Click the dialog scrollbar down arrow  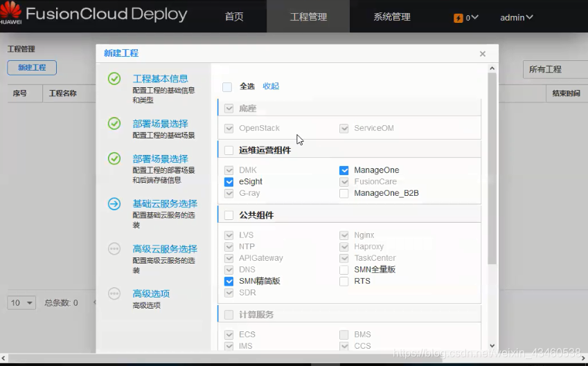click(492, 346)
